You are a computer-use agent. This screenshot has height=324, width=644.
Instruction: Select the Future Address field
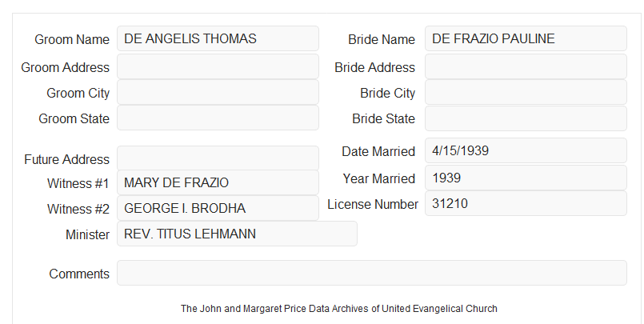(218, 158)
